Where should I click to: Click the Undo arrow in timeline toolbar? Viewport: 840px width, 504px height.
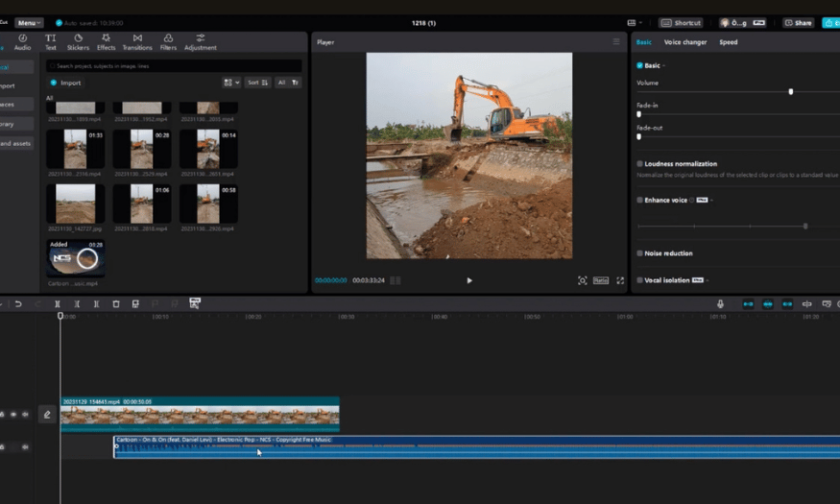pyautogui.click(x=18, y=303)
